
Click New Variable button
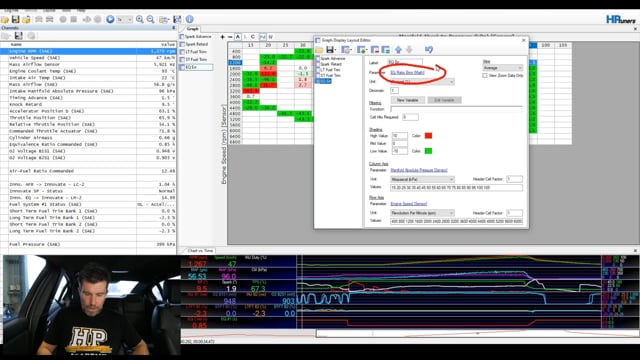408,100
